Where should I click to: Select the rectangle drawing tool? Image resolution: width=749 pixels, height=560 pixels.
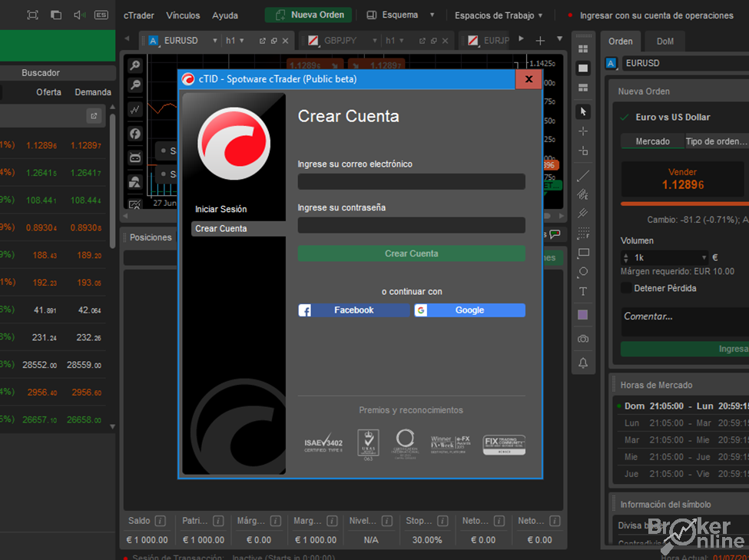pyautogui.click(x=583, y=252)
